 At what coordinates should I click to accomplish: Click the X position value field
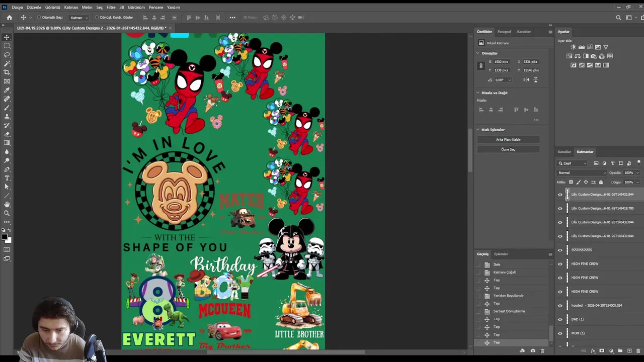[x=531, y=62]
